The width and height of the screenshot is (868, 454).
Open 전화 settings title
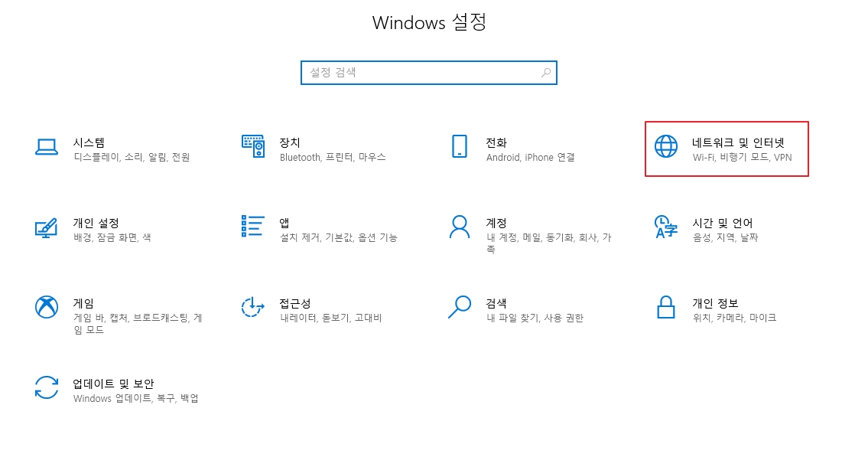tap(496, 142)
